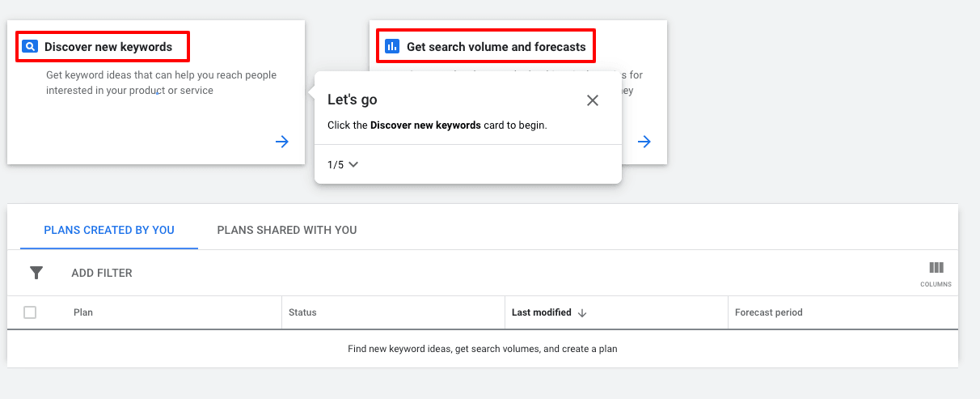
Task: Select the Discover new keywords title
Action: [x=108, y=47]
